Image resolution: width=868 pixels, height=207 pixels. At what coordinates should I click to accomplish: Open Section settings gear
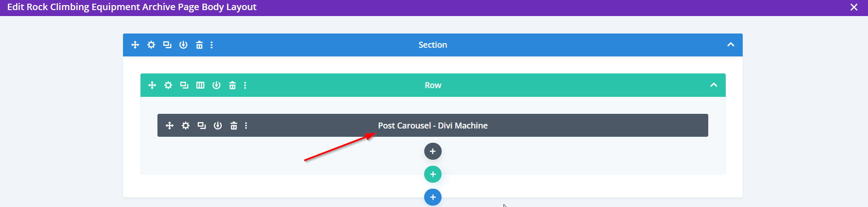151,45
